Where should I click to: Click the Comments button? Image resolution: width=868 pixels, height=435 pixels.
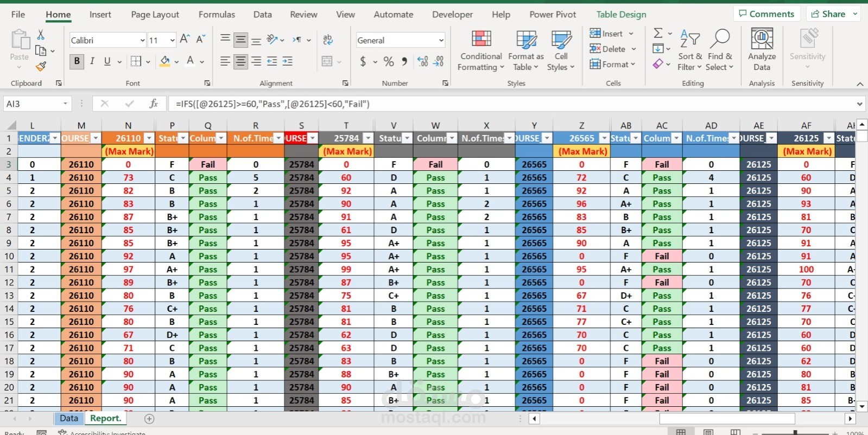[766, 14]
